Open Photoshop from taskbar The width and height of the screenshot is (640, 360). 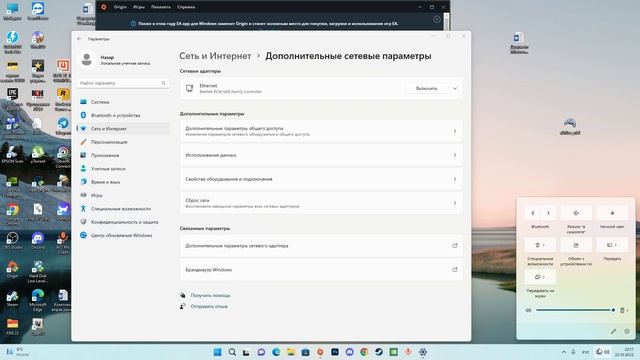[335, 352]
